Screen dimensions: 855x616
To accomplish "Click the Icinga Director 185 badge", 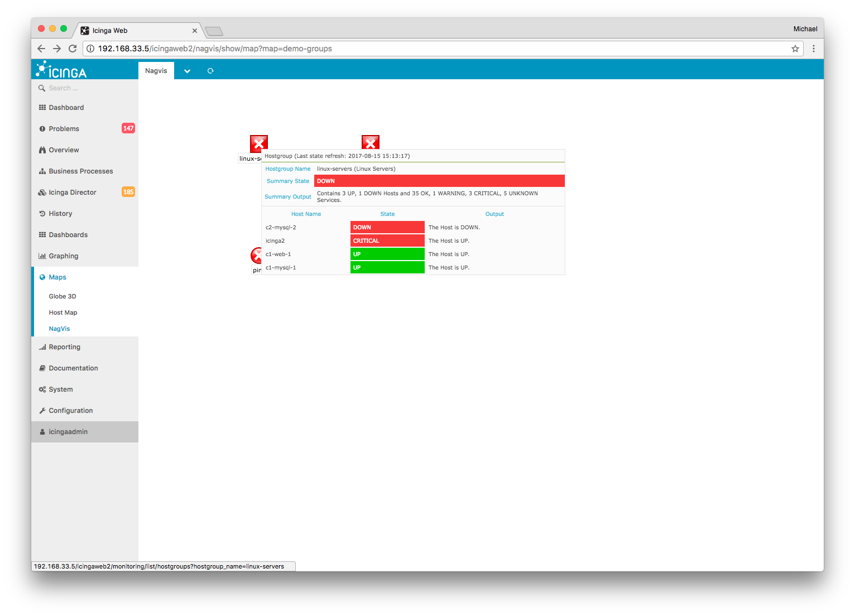I will coord(128,192).
